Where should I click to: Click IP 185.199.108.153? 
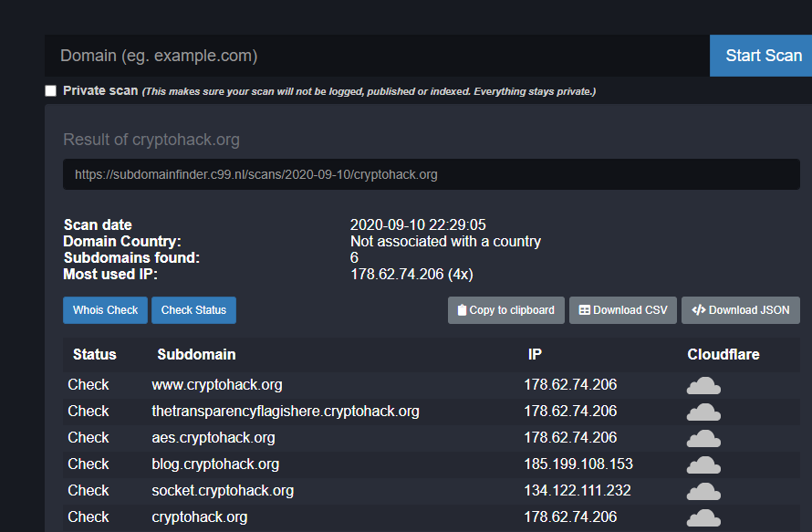(x=578, y=464)
